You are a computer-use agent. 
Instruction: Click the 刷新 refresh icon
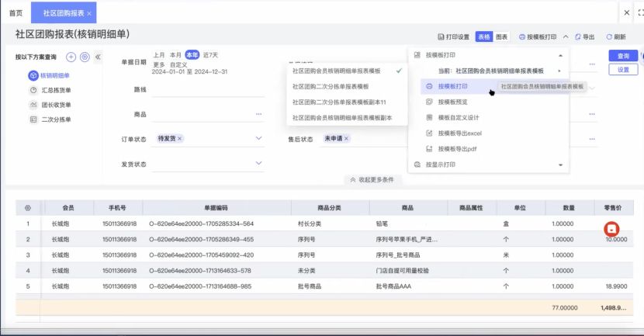[609, 36]
